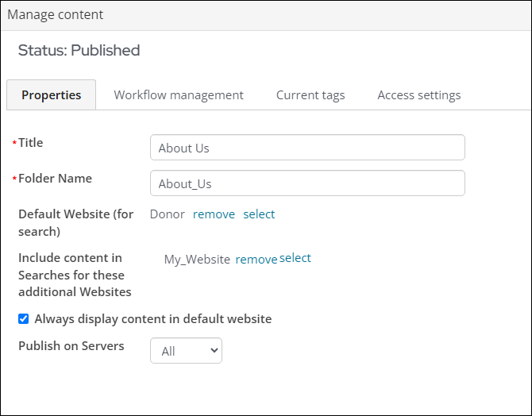
Task: Click select next to Donor website
Action: point(259,214)
